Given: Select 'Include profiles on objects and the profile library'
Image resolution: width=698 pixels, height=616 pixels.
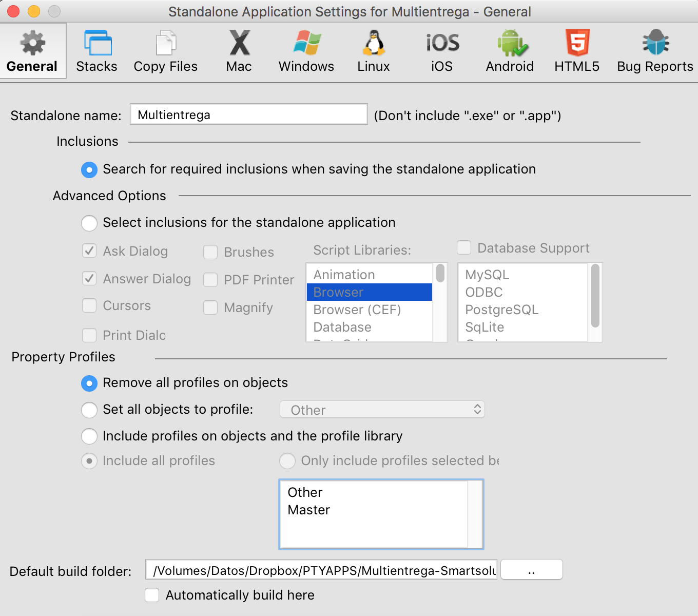Looking at the screenshot, I should (x=89, y=436).
